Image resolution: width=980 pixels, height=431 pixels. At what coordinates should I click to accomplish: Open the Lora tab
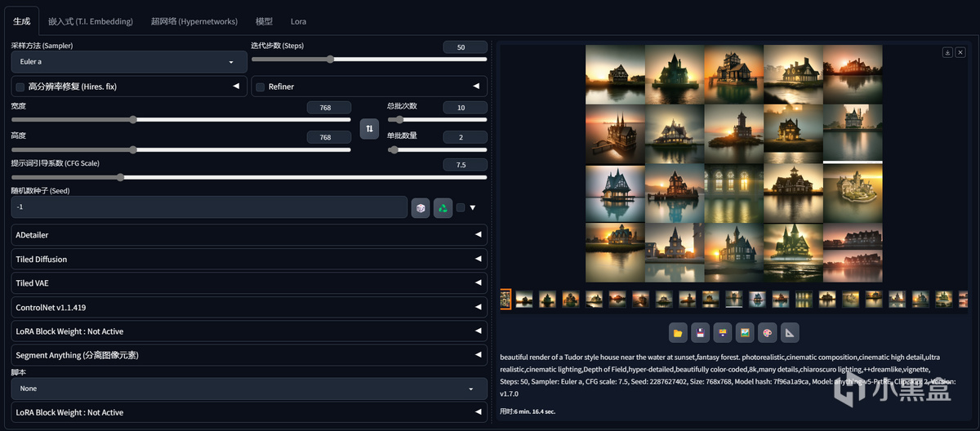coord(298,21)
